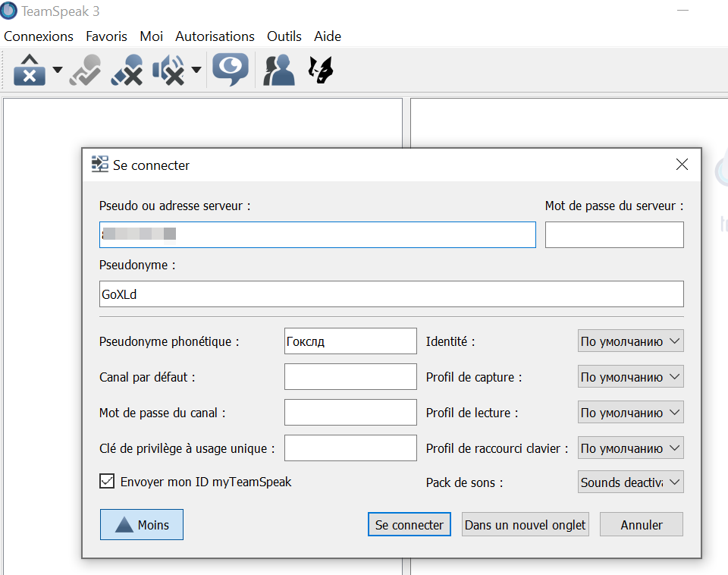
Task: Open the Connexions menu
Action: 39,36
